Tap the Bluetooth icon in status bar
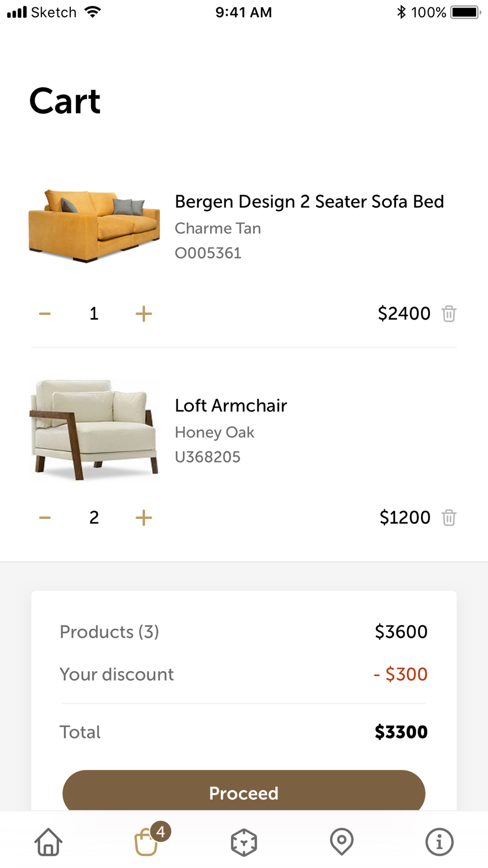This screenshot has width=488, height=868. click(401, 12)
